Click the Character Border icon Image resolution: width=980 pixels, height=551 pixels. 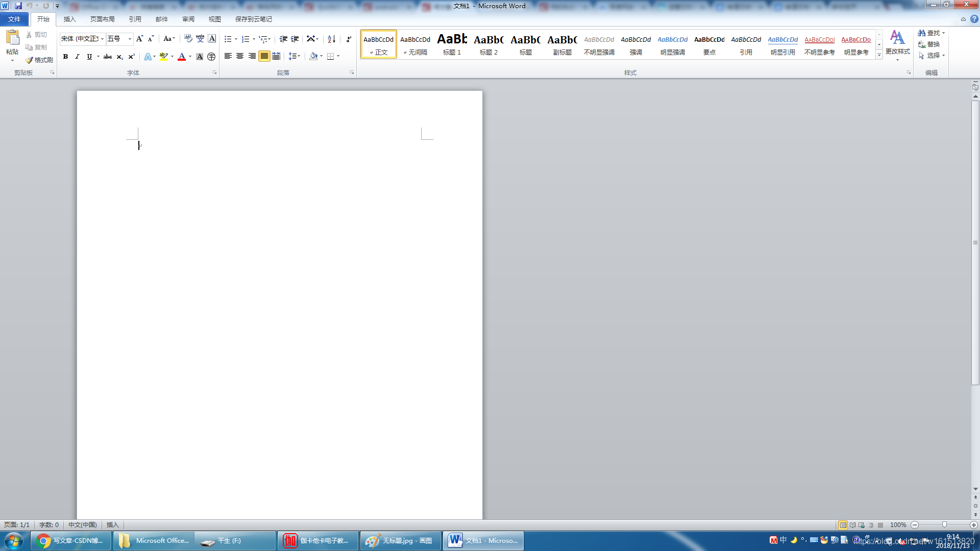tap(212, 39)
